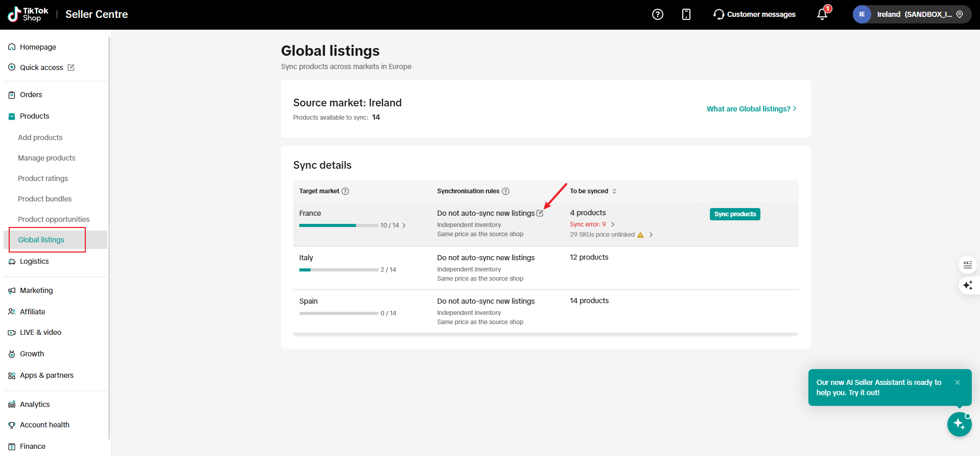Click Italy target market name
This screenshot has width=980, height=456.
(x=306, y=258)
